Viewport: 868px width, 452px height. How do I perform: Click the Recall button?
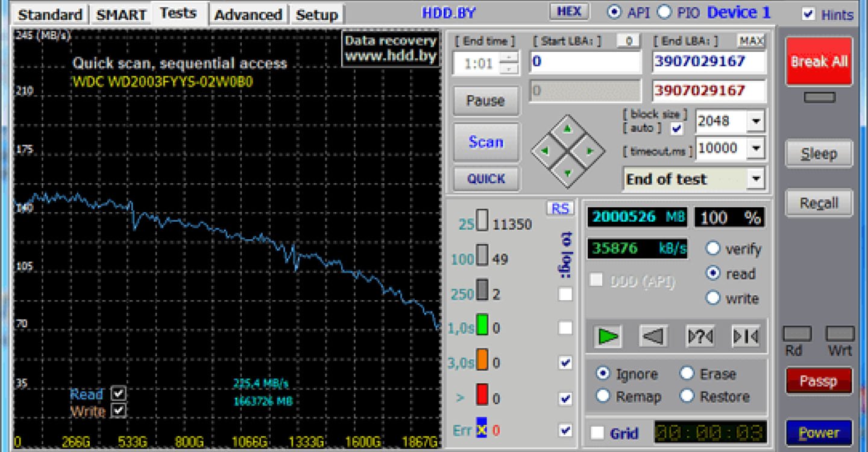coord(819,203)
